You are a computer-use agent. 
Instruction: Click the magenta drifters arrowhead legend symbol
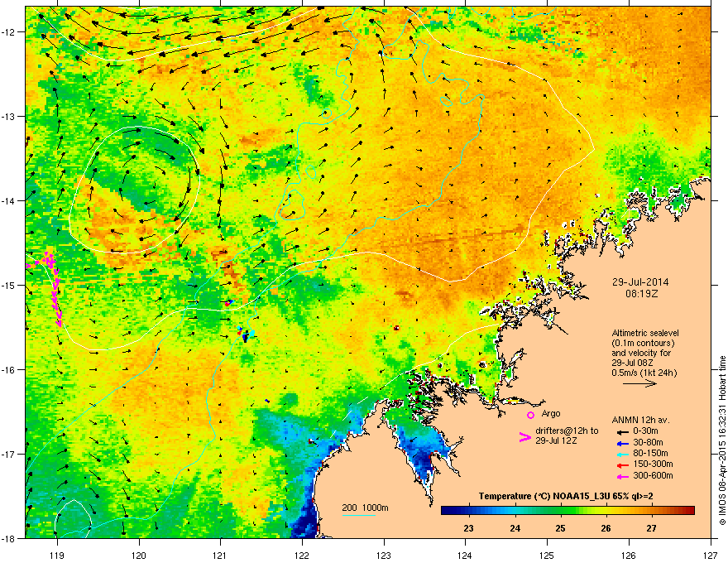point(524,436)
